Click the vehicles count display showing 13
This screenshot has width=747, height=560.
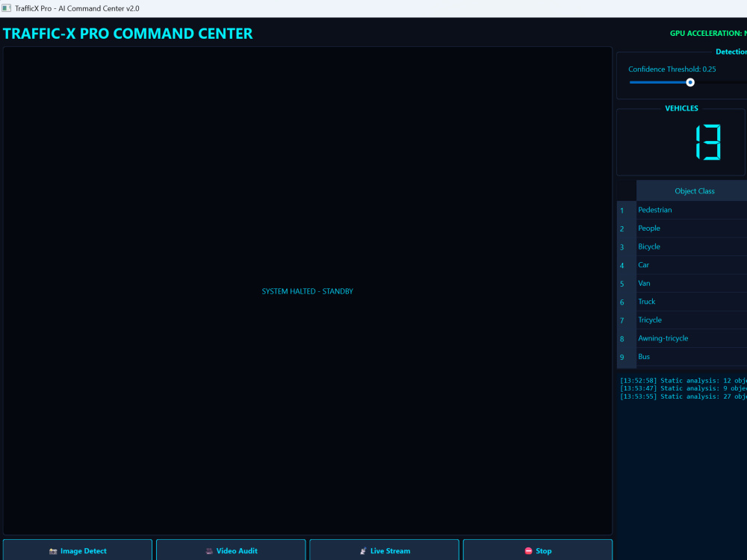708,142
